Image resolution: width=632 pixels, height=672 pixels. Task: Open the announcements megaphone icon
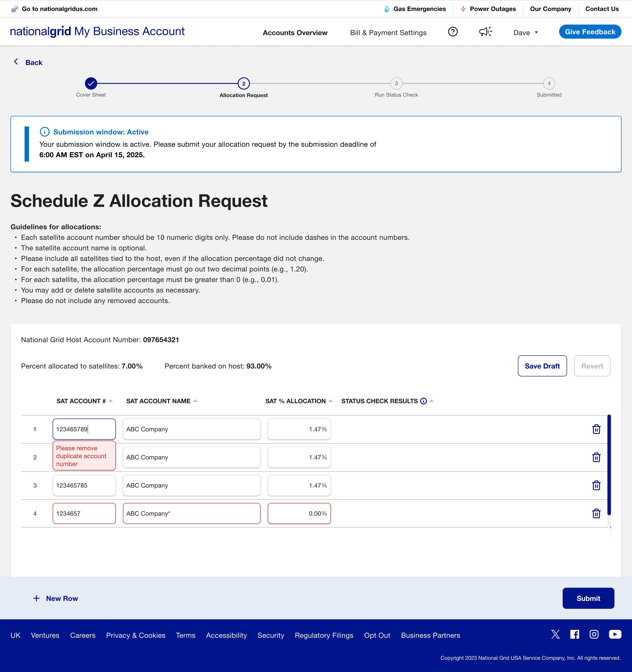[485, 32]
